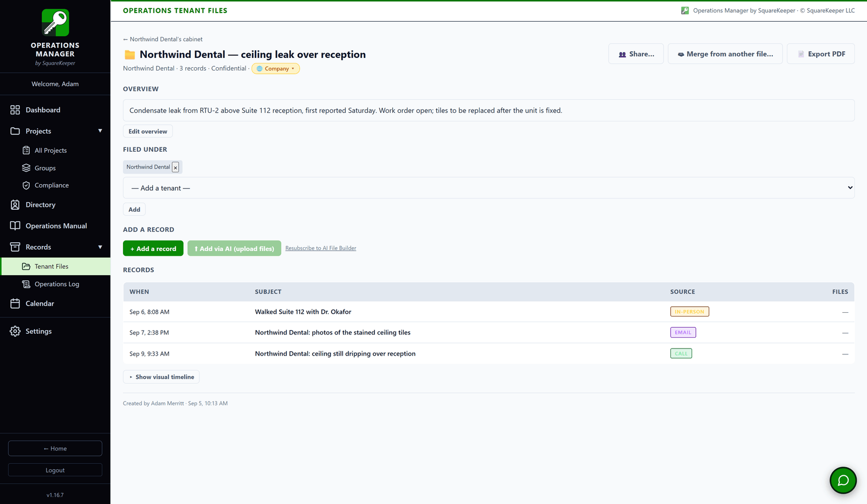
Task: Click the Records archive box icon
Action: [x=15, y=247]
